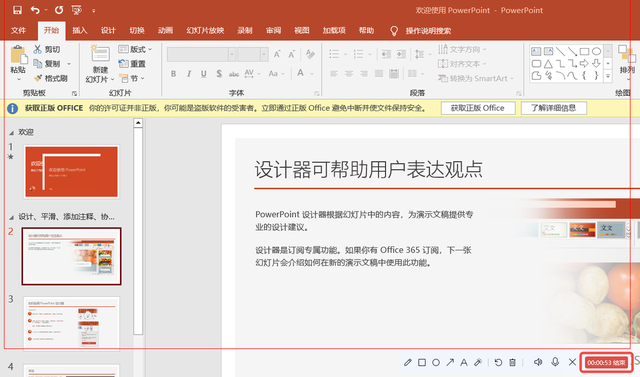Collapse the 欢迎 section
The width and height of the screenshot is (640, 377).
(x=11, y=133)
